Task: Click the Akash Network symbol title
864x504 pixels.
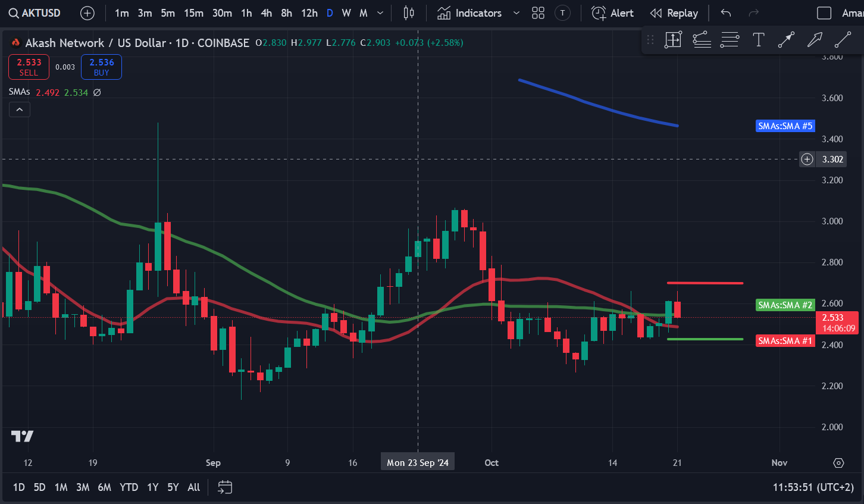Action: pos(96,43)
